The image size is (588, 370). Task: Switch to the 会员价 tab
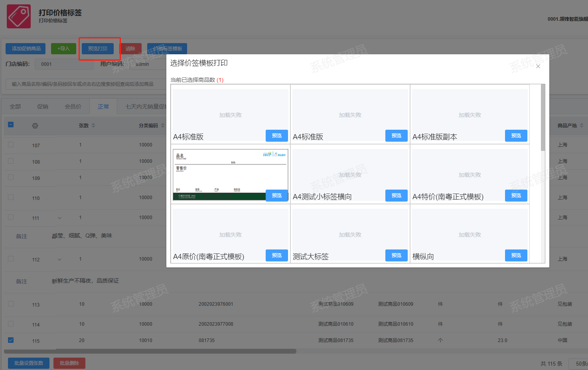click(x=73, y=107)
